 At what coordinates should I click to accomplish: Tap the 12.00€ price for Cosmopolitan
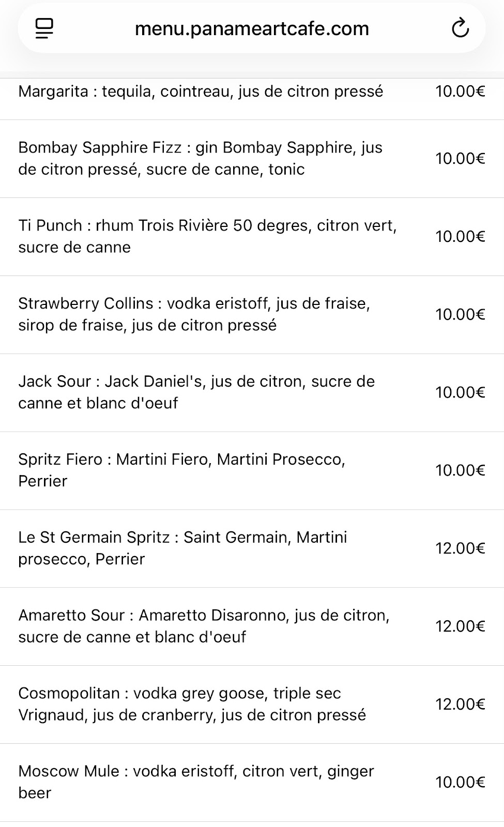[460, 705]
